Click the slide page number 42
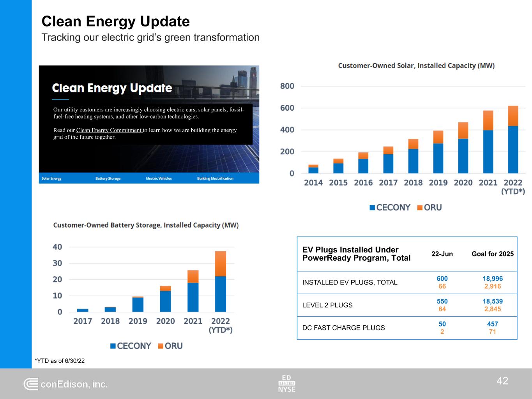Screen dimensions: 532x399 point(502,381)
